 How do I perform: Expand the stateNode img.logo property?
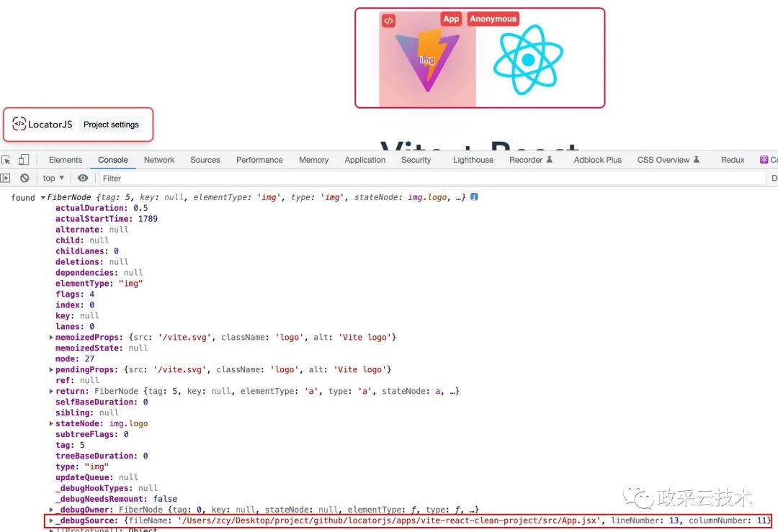[51, 423]
